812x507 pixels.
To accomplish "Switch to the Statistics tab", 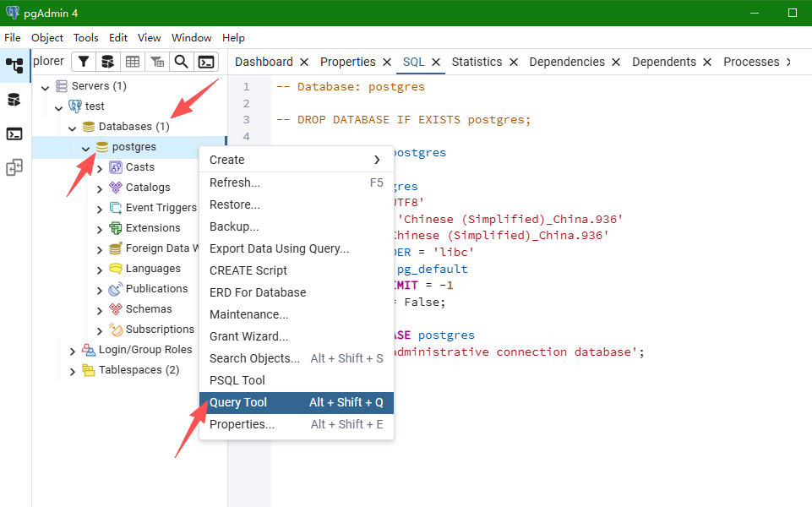I will 477,63.
